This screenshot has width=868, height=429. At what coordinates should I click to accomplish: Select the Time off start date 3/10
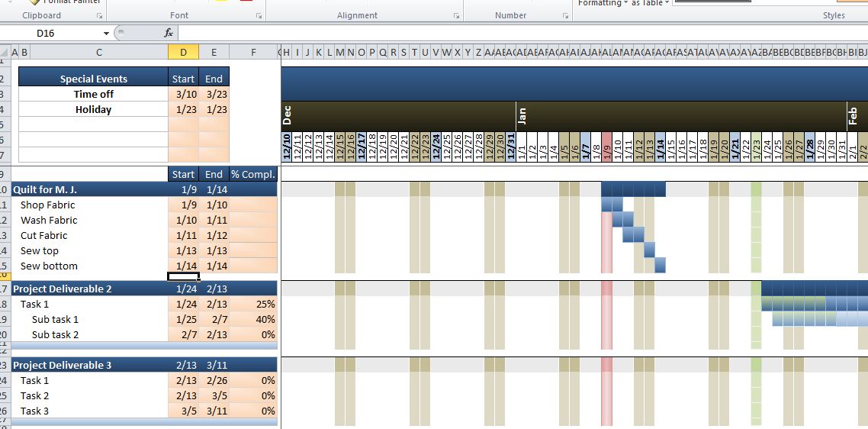pyautogui.click(x=183, y=94)
